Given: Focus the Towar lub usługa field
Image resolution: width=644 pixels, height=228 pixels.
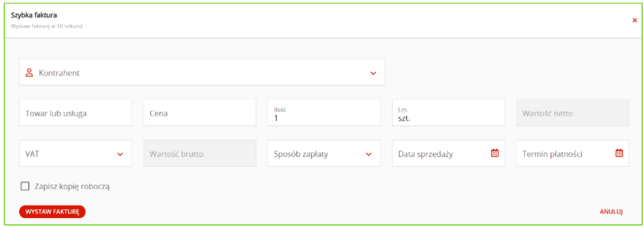Looking at the screenshot, I should [75, 112].
